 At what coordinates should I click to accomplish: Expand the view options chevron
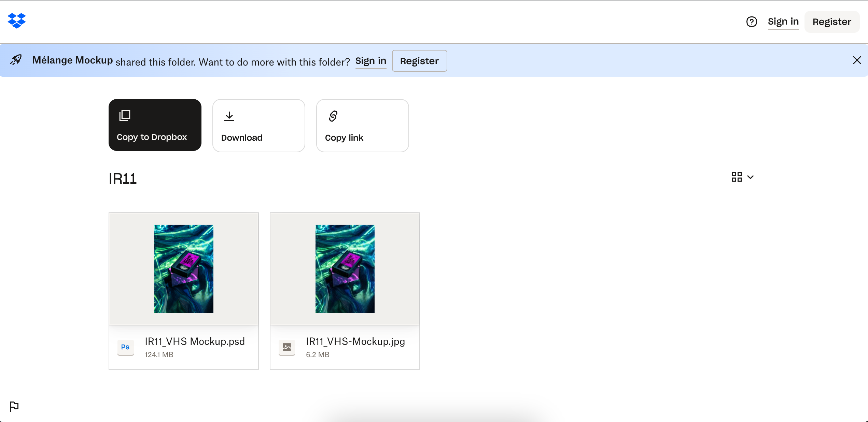pos(750,177)
